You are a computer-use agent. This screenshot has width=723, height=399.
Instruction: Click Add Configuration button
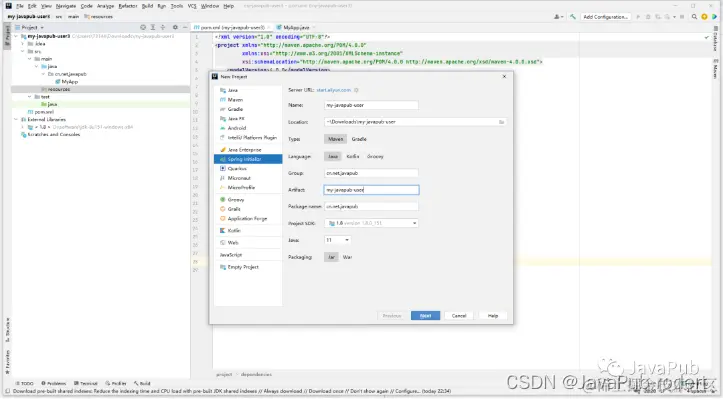coord(605,17)
